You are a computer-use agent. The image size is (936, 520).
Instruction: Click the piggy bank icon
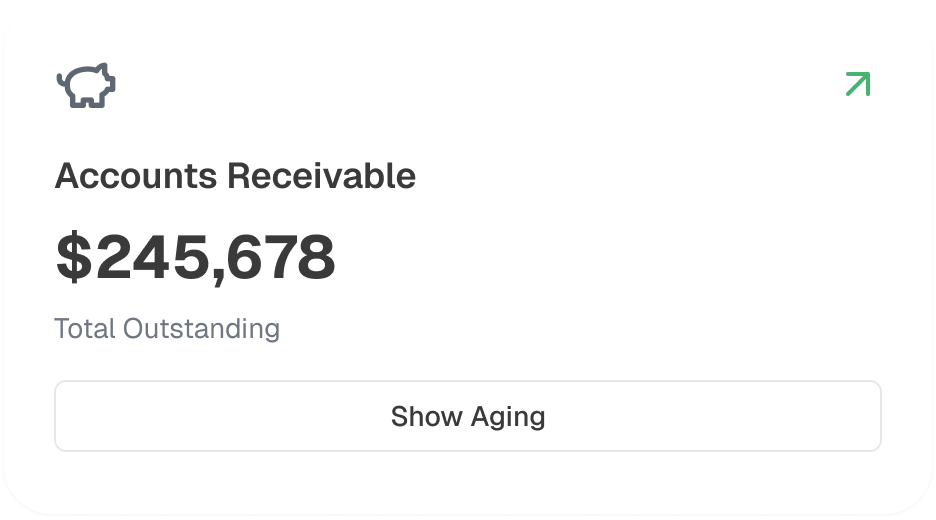coord(86,86)
